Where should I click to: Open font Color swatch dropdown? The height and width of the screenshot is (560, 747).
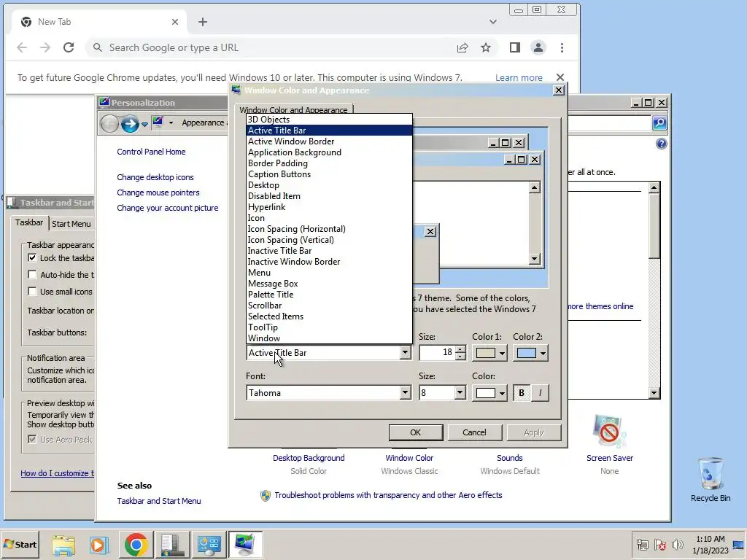(489, 393)
